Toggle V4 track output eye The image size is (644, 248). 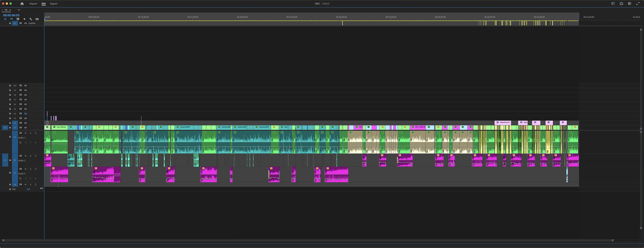click(x=25, y=113)
